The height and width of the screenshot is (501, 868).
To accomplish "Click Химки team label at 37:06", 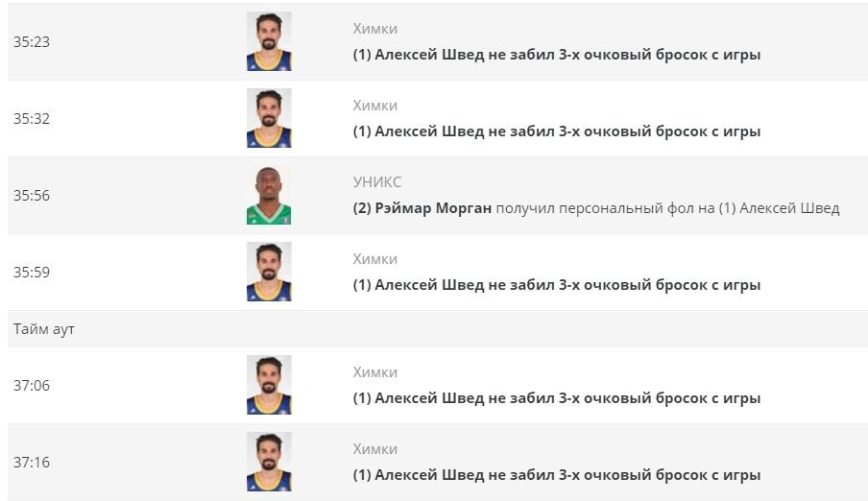I will (374, 372).
